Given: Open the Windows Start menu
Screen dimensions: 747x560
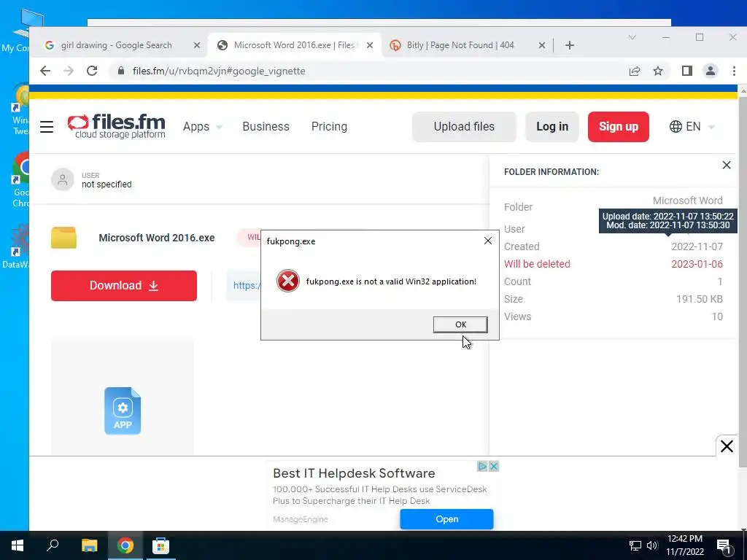Looking at the screenshot, I should pos(18,545).
